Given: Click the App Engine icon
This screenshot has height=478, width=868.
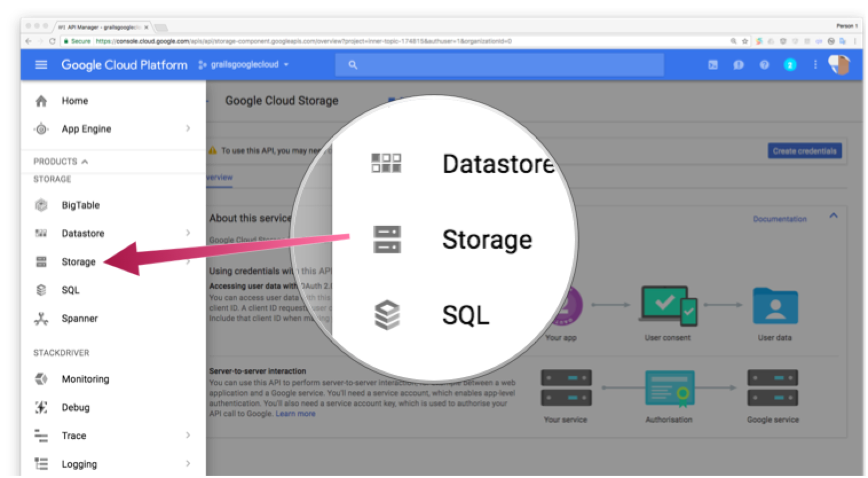Looking at the screenshot, I should pyautogui.click(x=41, y=129).
